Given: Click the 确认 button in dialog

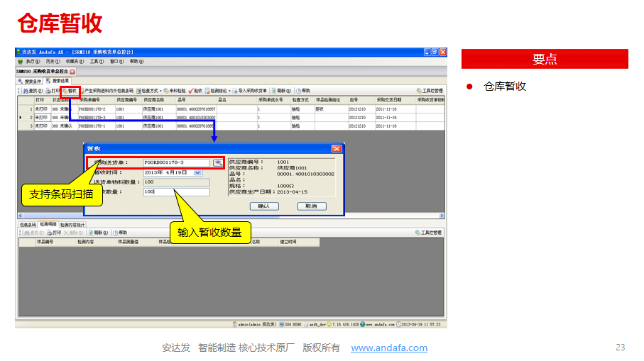Looking at the screenshot, I should tap(263, 206).
